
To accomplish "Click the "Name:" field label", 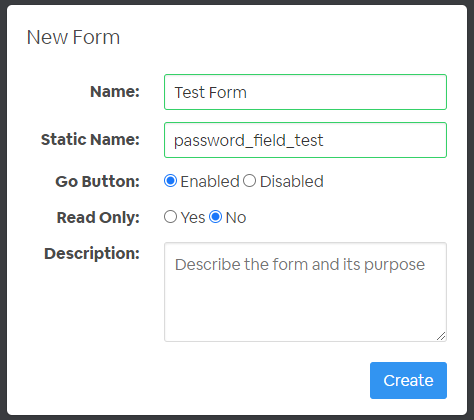I will tap(115, 92).
